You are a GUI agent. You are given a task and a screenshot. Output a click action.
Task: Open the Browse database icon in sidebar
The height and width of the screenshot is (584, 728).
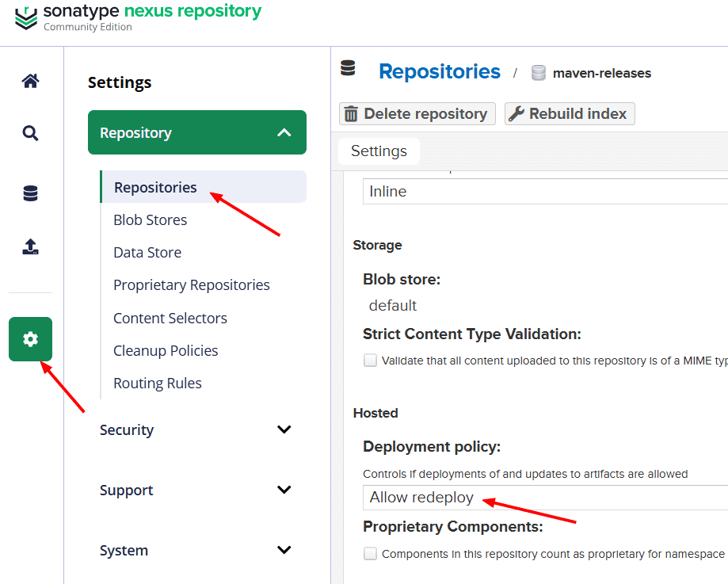[x=30, y=193]
